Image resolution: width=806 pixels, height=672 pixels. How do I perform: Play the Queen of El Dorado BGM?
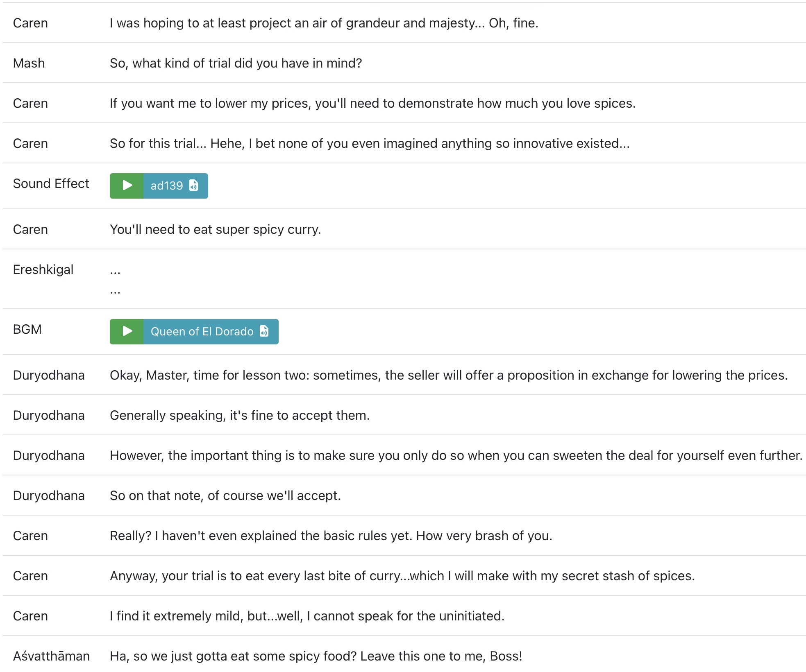tap(127, 331)
